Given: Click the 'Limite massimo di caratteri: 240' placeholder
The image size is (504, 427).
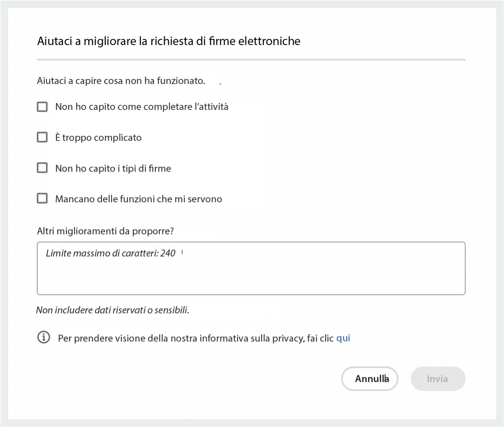Looking at the screenshot, I should point(111,253).
